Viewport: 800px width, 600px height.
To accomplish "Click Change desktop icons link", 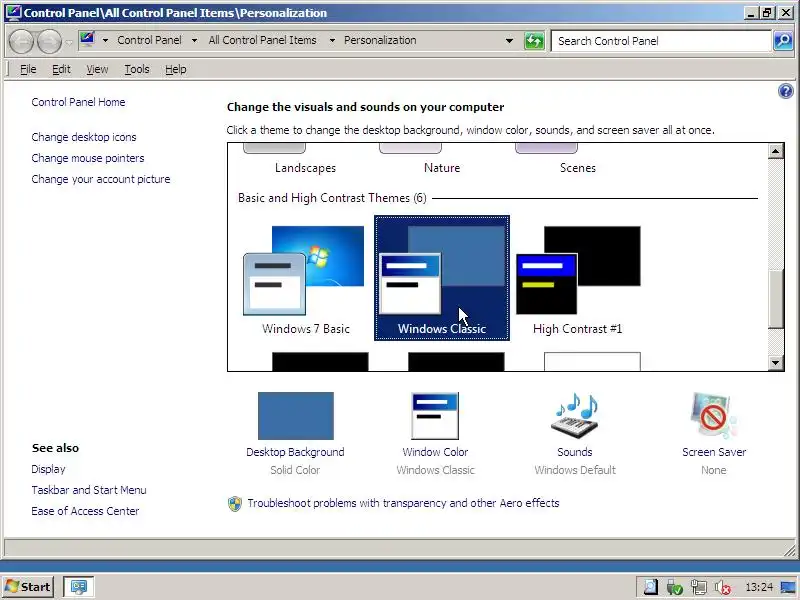I will pos(84,137).
